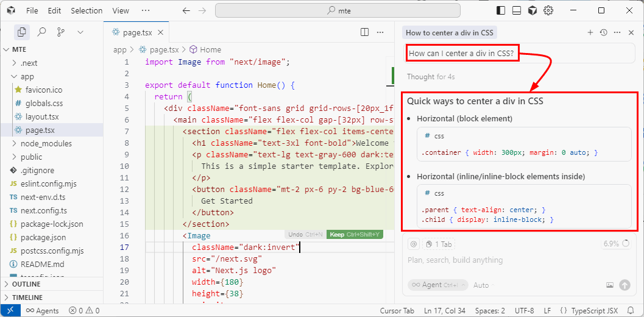Open the Selection menu

[x=87, y=10]
